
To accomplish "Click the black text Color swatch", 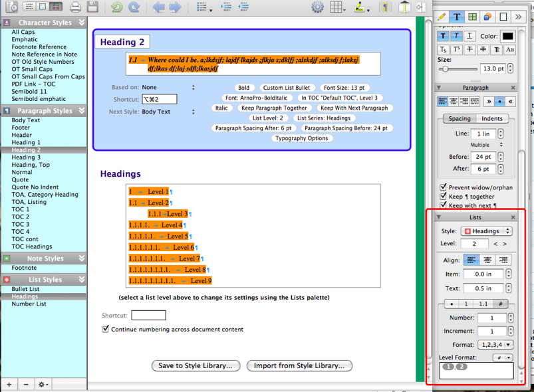I will click(x=508, y=36).
